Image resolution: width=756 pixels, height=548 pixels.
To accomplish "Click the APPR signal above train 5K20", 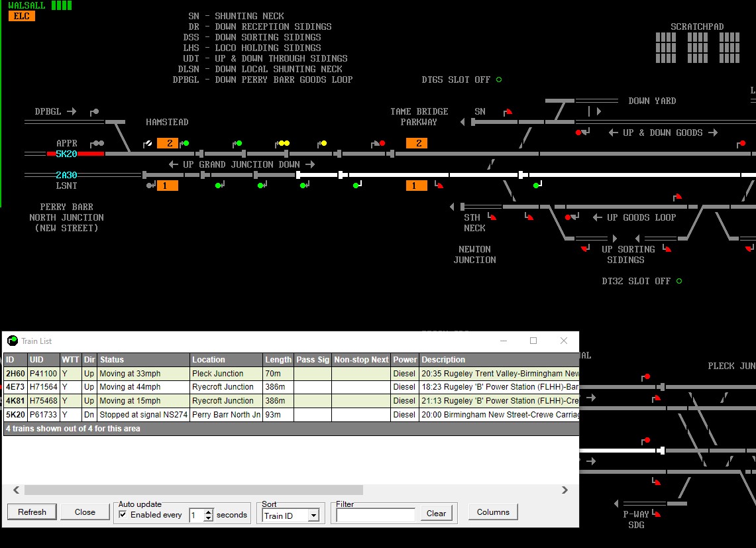I will [97, 143].
